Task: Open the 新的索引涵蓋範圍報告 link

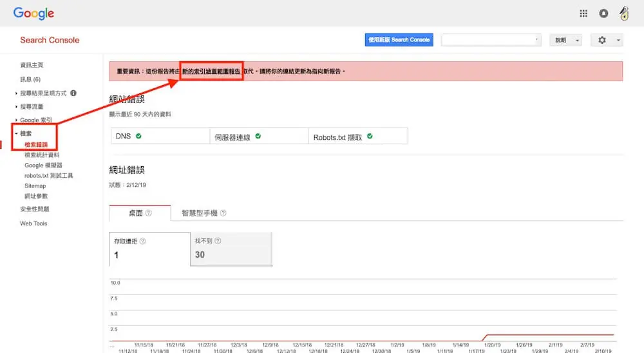Action: (x=211, y=71)
